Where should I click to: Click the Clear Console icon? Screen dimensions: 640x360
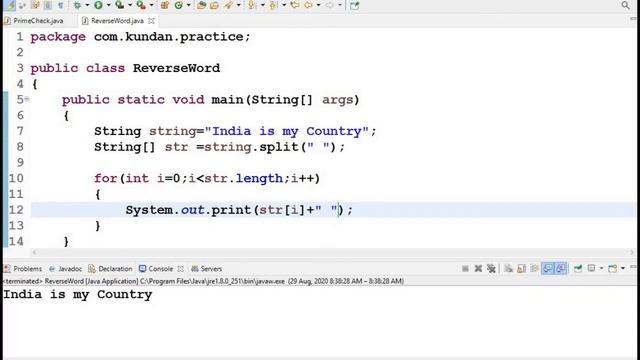click(x=509, y=268)
